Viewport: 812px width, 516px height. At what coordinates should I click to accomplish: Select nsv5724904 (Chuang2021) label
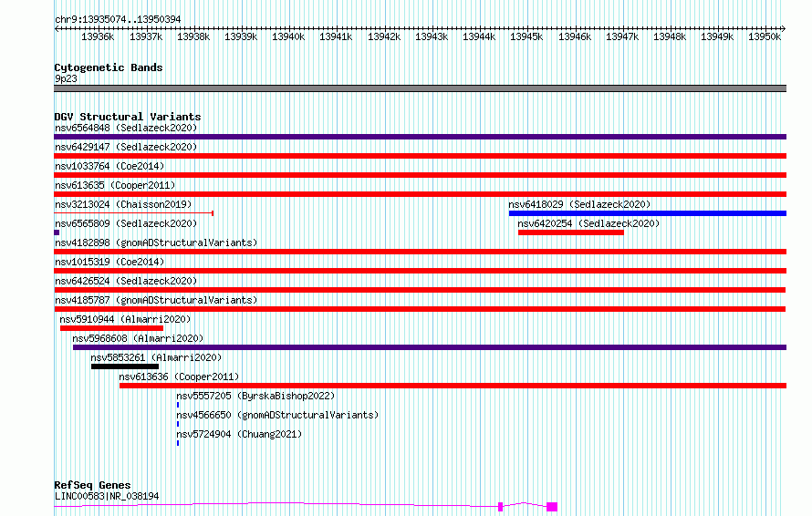[x=239, y=434]
